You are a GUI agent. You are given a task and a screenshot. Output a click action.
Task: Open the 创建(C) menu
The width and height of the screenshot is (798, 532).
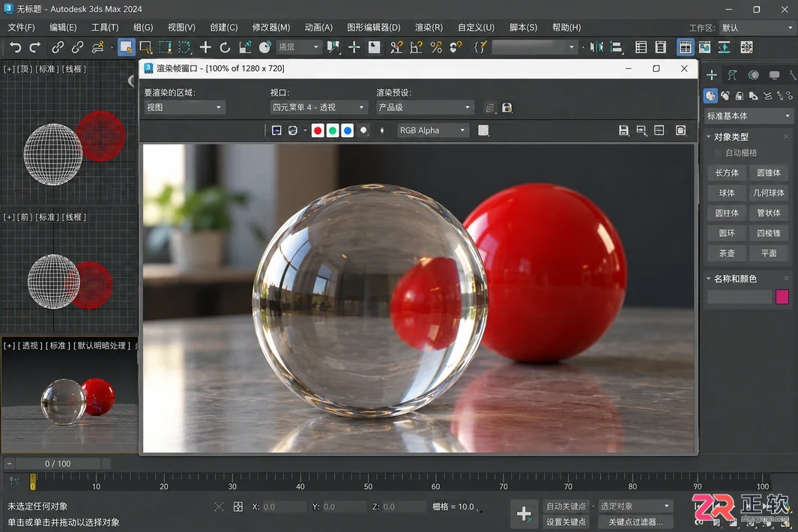pyautogui.click(x=224, y=28)
